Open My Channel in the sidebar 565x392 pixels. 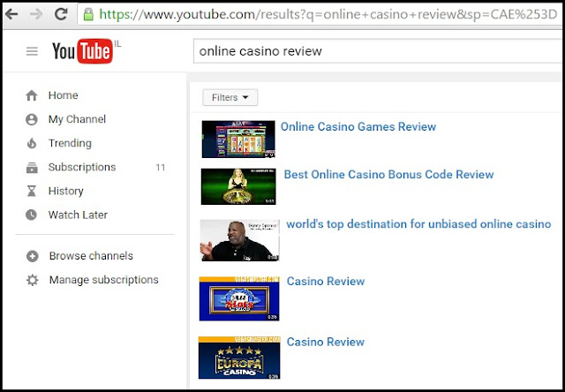point(77,119)
